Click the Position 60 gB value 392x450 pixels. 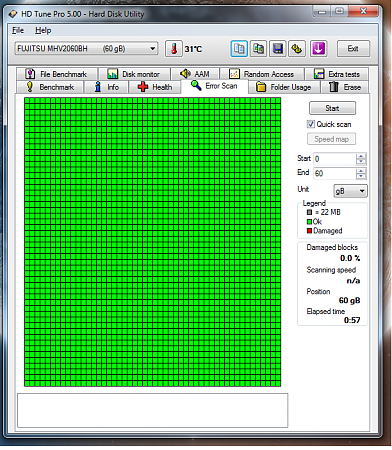pyautogui.click(x=349, y=300)
